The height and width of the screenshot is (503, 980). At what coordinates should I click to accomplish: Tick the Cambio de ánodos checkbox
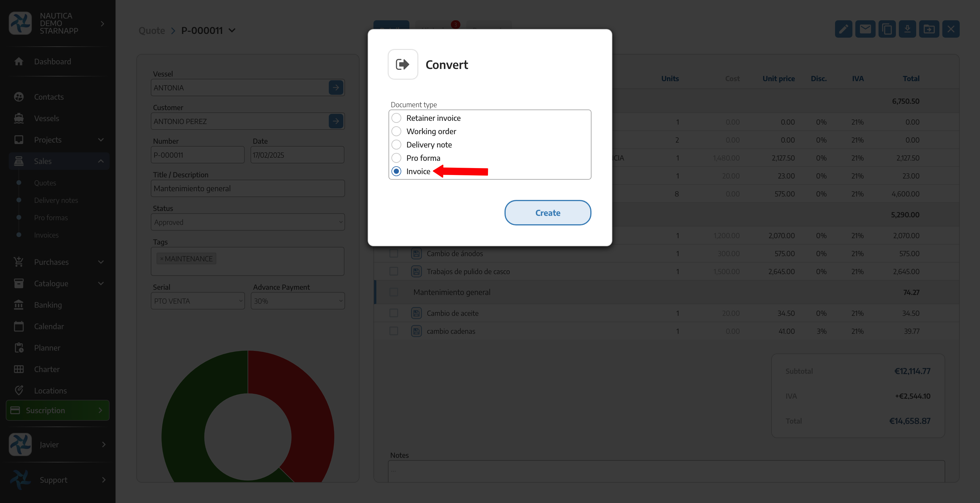point(393,253)
